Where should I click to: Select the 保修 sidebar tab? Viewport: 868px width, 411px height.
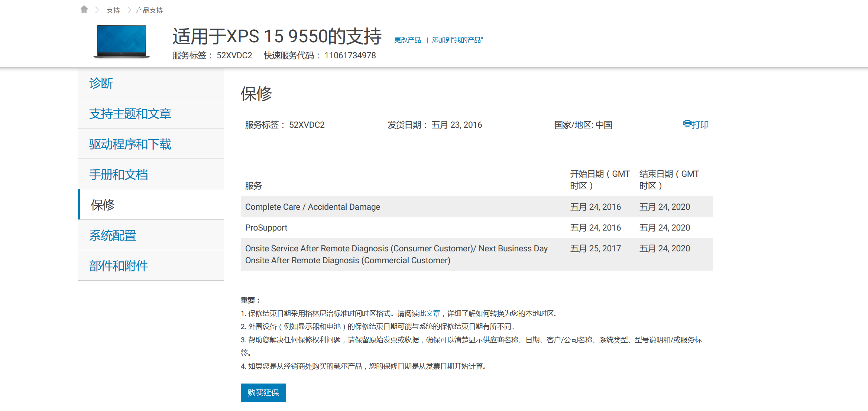(103, 205)
